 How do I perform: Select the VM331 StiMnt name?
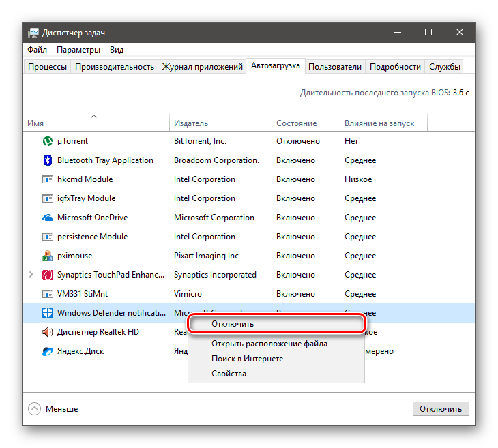tap(83, 294)
